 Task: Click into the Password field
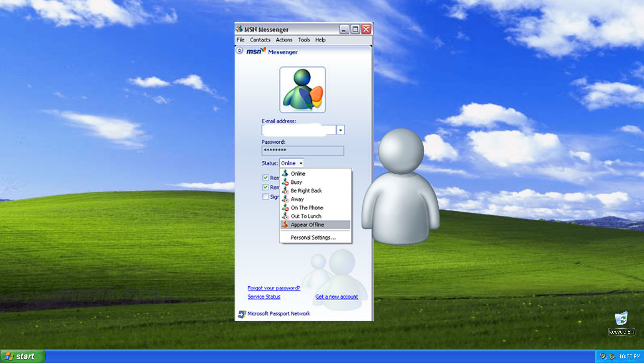pos(303,151)
